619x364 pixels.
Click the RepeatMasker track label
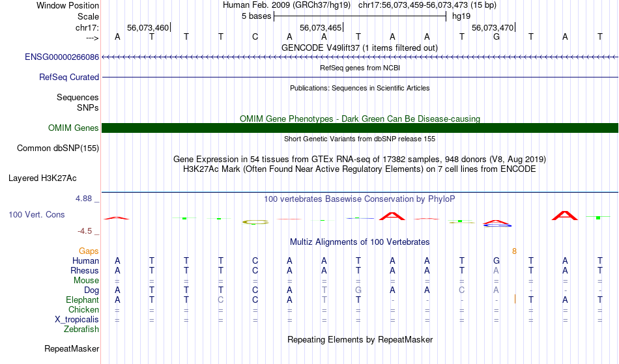72,348
